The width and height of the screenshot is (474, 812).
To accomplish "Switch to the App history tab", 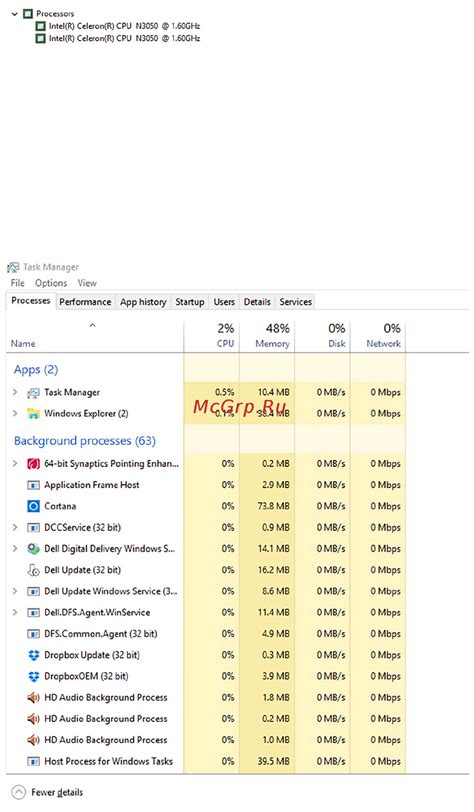I will click(x=143, y=302).
